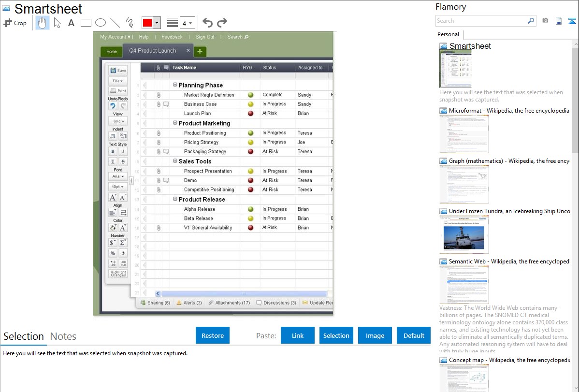Toggle Underline text style
Viewport: 579px width, 392px height.
pos(113,161)
